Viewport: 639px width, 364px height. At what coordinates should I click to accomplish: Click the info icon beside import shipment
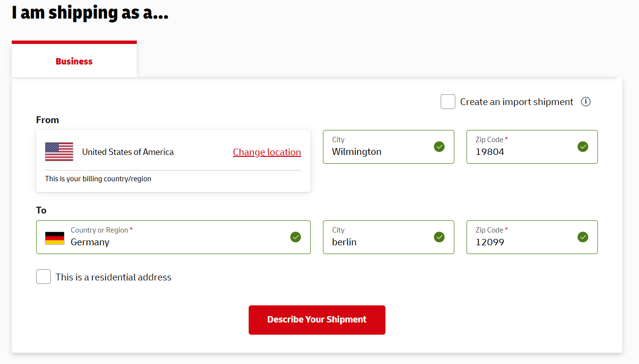point(586,102)
